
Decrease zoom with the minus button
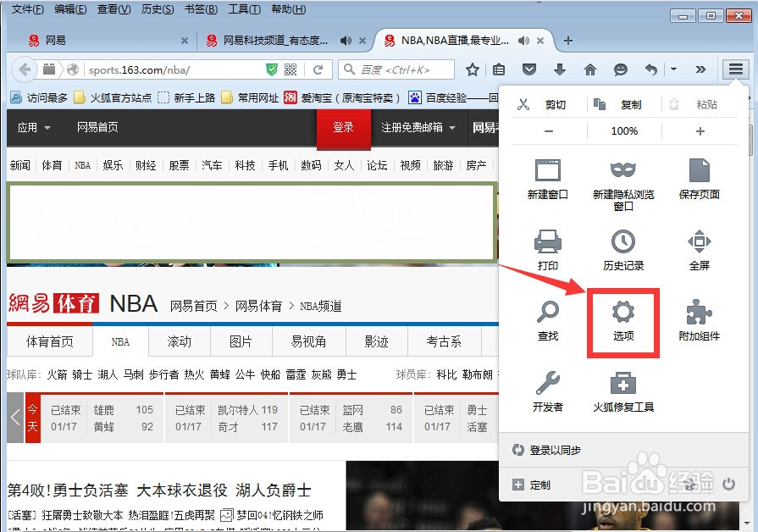pos(549,131)
